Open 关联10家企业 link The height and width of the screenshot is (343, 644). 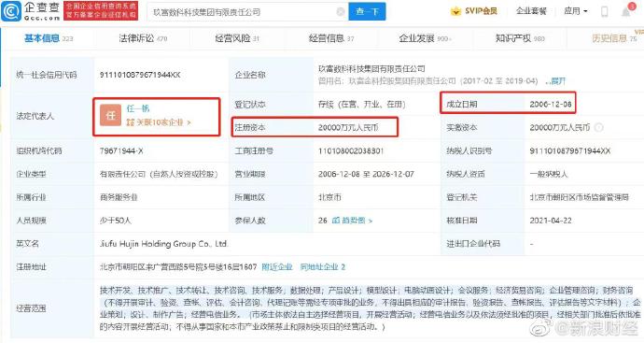pyautogui.click(x=158, y=122)
